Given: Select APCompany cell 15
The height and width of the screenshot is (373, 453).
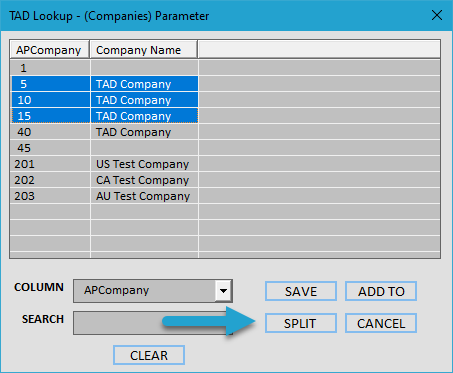Looking at the screenshot, I should (x=50, y=116).
